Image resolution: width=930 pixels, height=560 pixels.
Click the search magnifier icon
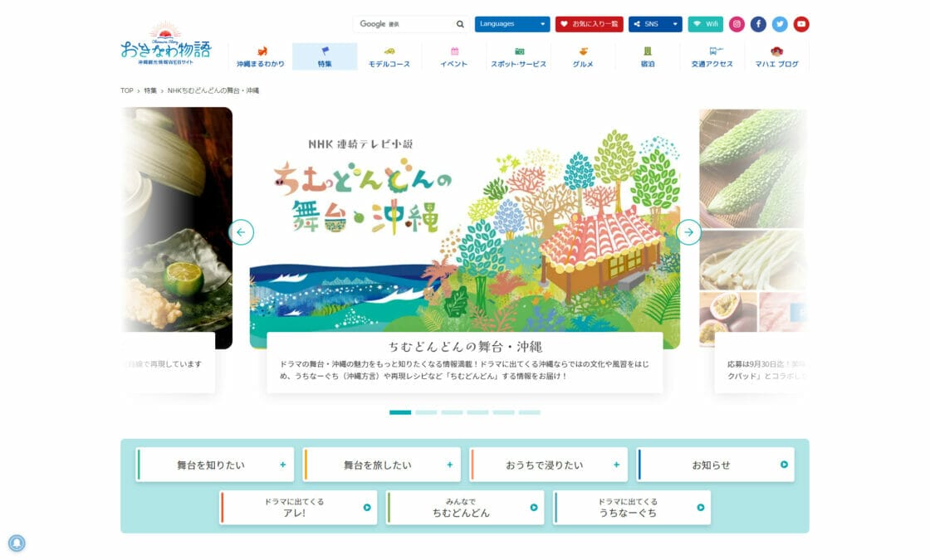click(460, 24)
